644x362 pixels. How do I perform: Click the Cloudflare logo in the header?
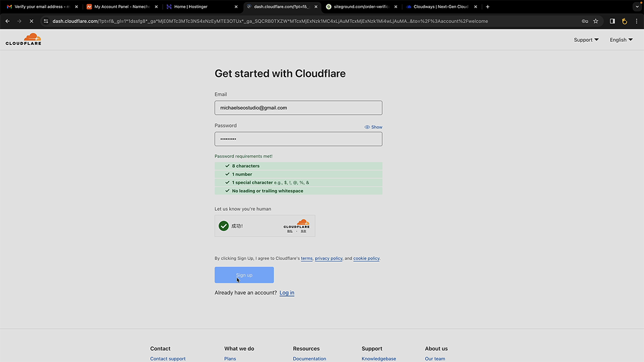coord(24,39)
